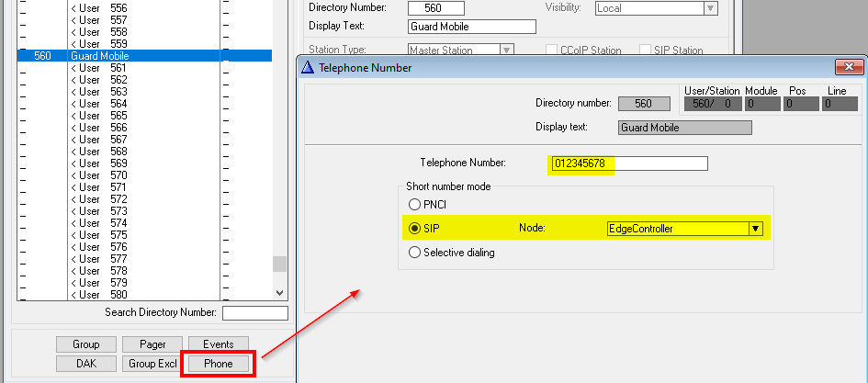This screenshot has width=868, height=383.
Task: Select the User 564 row
Action: (144, 104)
